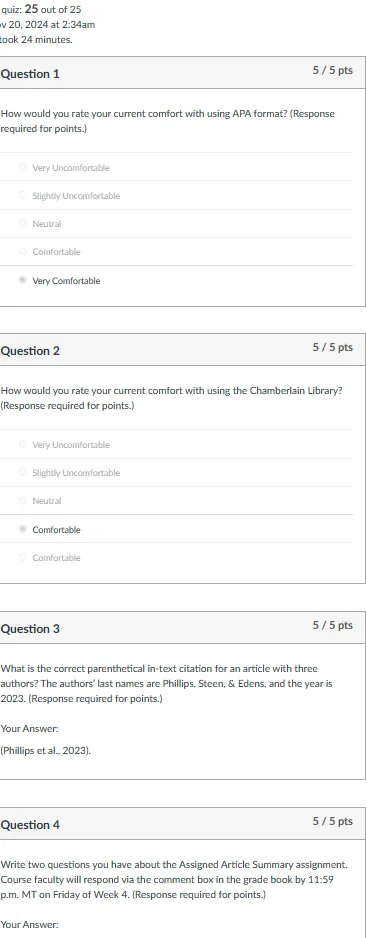Click the 'took 24 minutes' text
367x938 pixels.
point(36,40)
